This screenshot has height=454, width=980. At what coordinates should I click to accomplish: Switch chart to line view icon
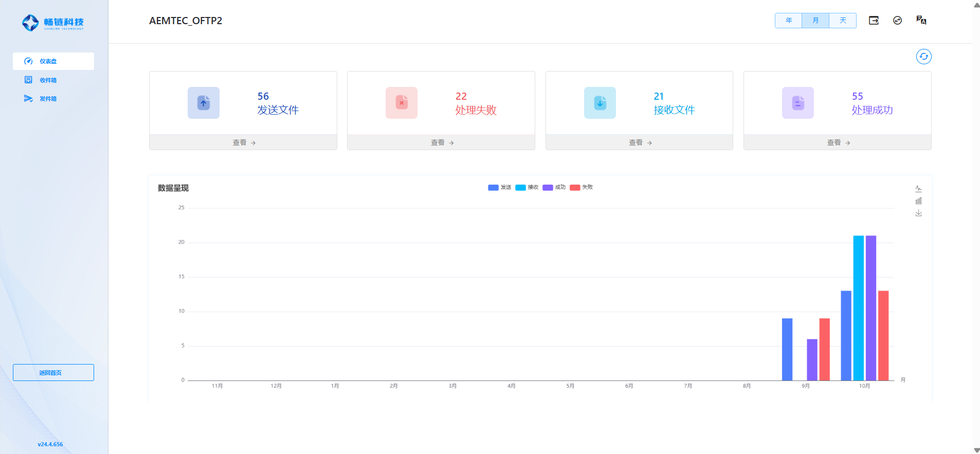(918, 189)
